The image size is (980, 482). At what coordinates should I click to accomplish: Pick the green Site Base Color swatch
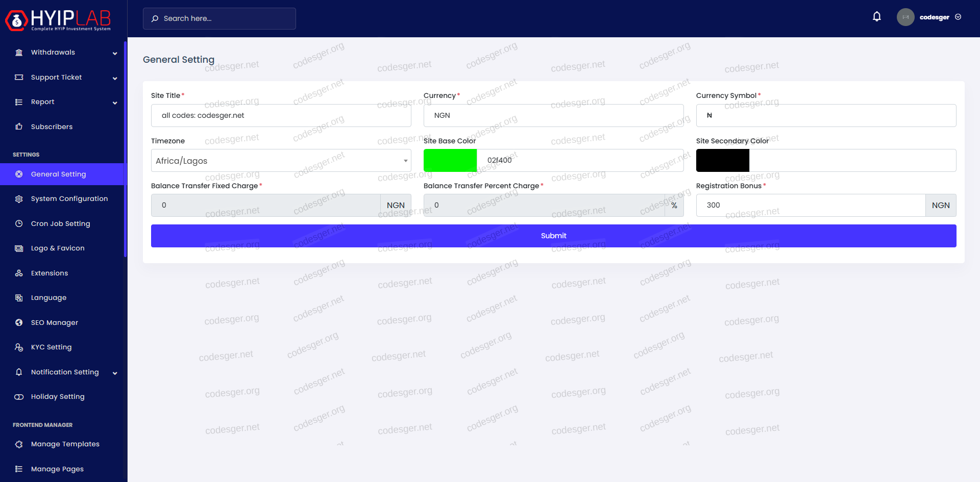pyautogui.click(x=450, y=161)
